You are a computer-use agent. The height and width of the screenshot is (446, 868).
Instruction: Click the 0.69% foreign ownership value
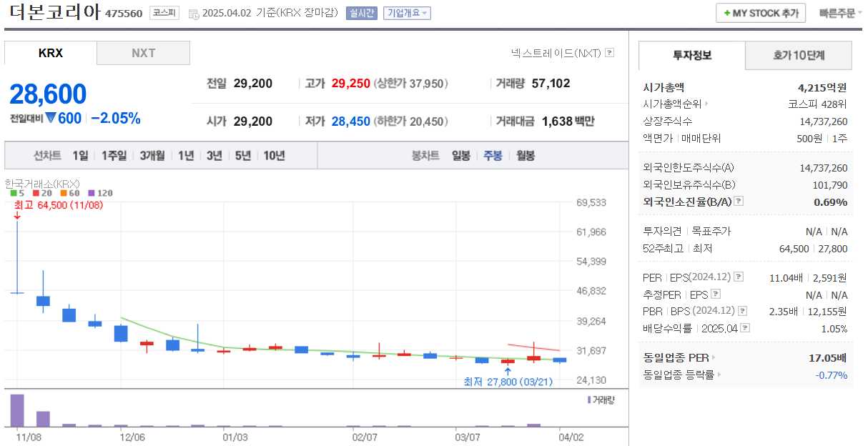tap(831, 202)
